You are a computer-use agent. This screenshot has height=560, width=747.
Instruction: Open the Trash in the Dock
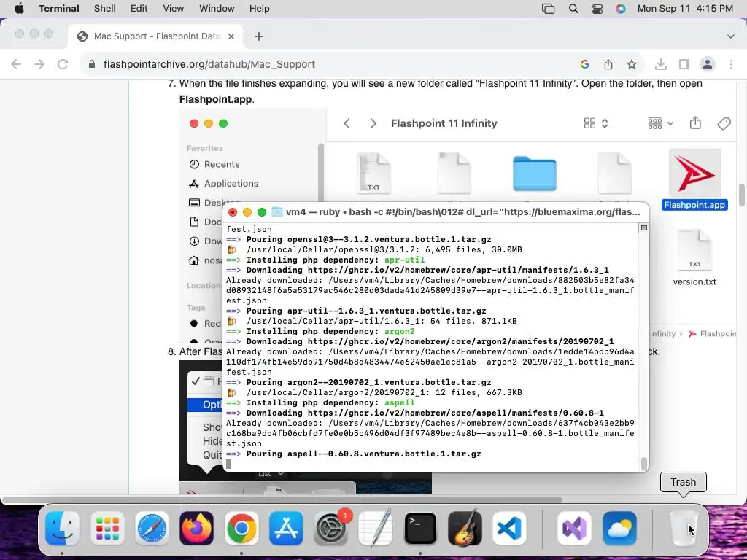pos(684,529)
